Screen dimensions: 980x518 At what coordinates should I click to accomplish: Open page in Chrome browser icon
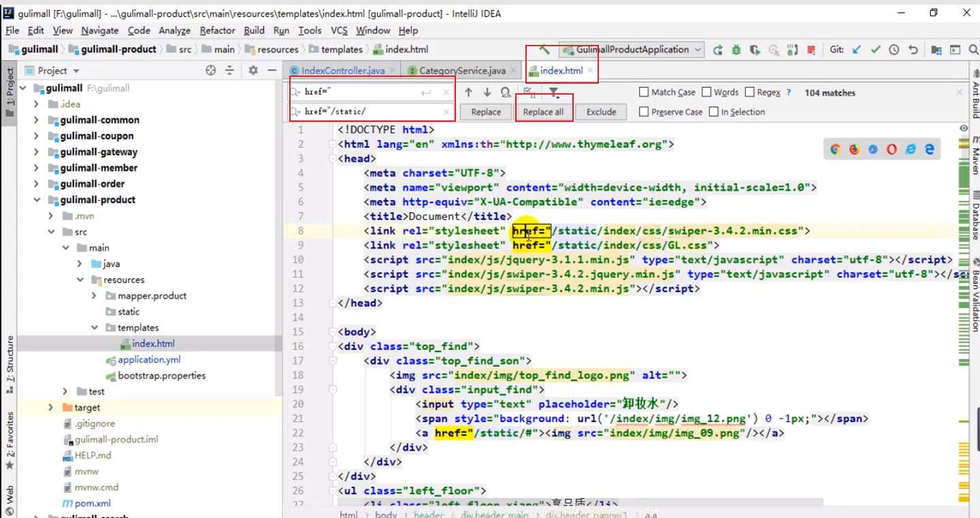click(x=835, y=150)
